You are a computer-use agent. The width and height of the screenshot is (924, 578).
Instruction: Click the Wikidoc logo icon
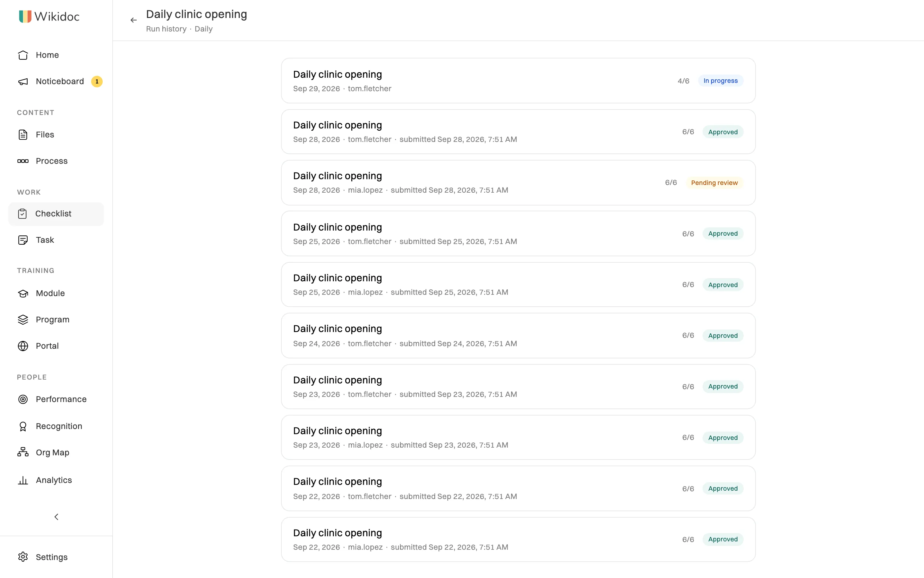tap(25, 16)
